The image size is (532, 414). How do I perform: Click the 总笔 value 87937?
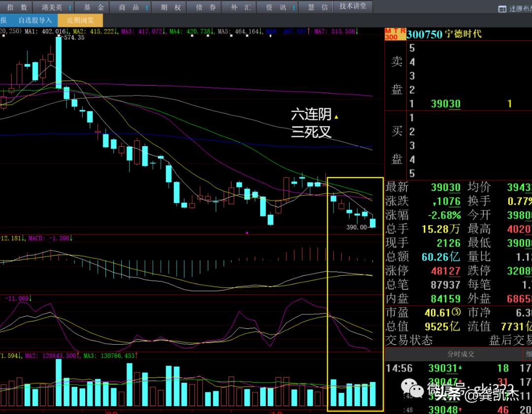click(445, 285)
